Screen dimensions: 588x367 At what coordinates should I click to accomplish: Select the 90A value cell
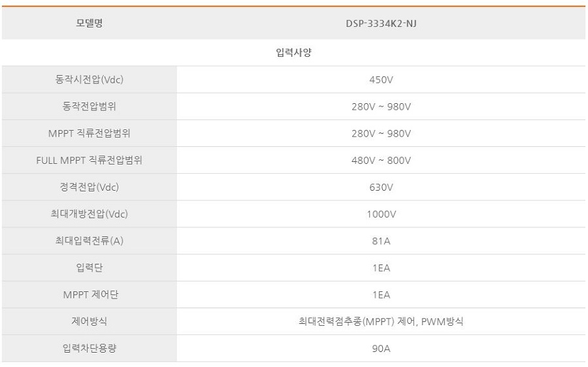coord(381,348)
